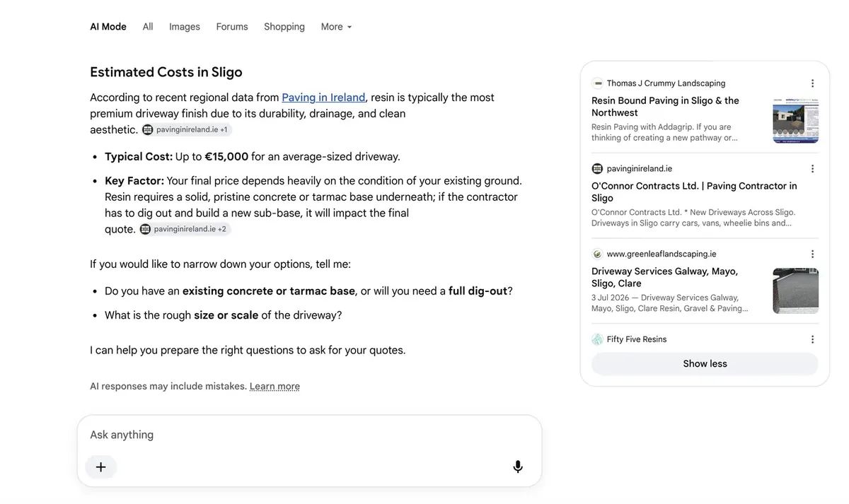Start voice input with the microphone icon
The image size is (849, 504).
pyautogui.click(x=518, y=467)
